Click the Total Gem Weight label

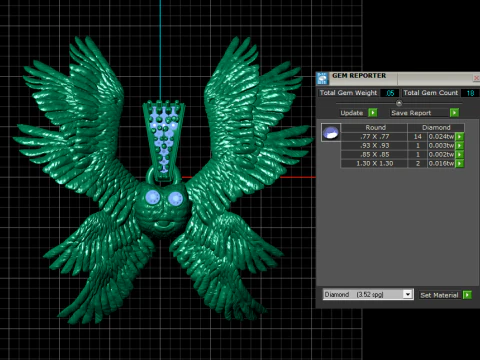[x=348, y=93]
